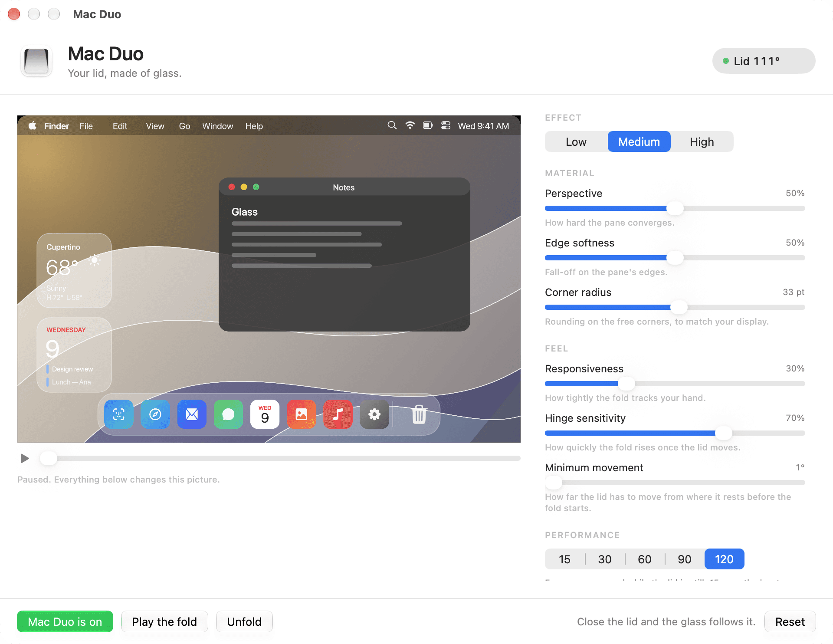
Task: Open the File menu in preview menu bar
Action: pyautogui.click(x=86, y=126)
